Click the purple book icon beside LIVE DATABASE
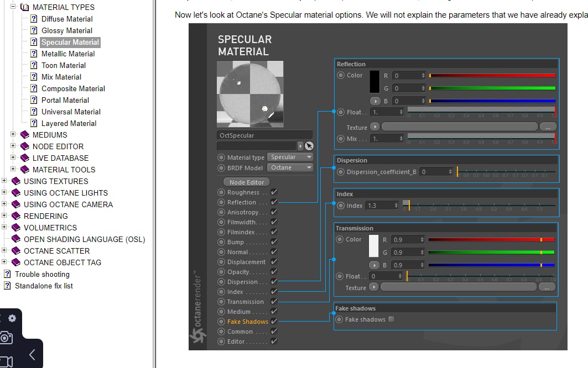Viewport: 588px width, 368px height. coord(25,158)
